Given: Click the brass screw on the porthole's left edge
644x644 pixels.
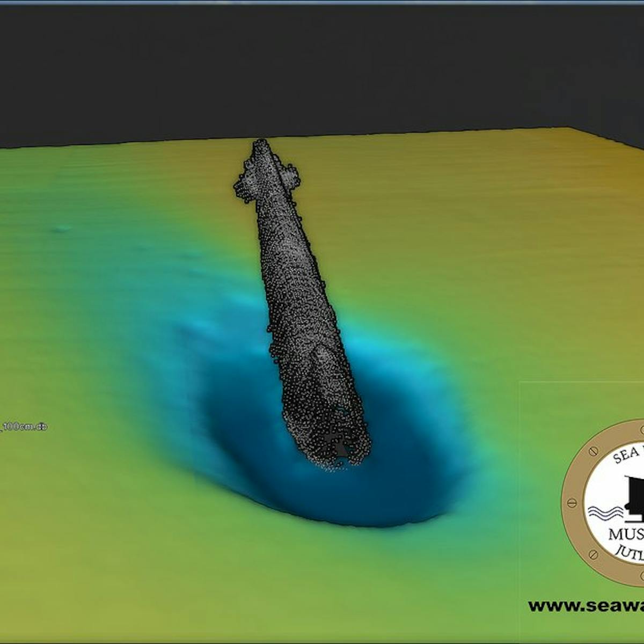Looking at the screenshot, I should [x=572, y=503].
